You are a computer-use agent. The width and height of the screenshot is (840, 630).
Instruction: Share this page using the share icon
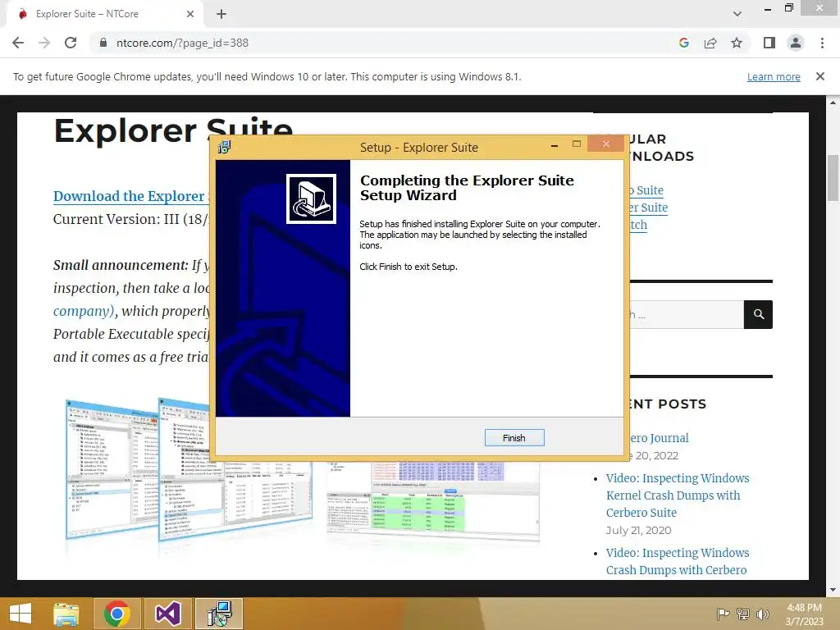point(710,43)
